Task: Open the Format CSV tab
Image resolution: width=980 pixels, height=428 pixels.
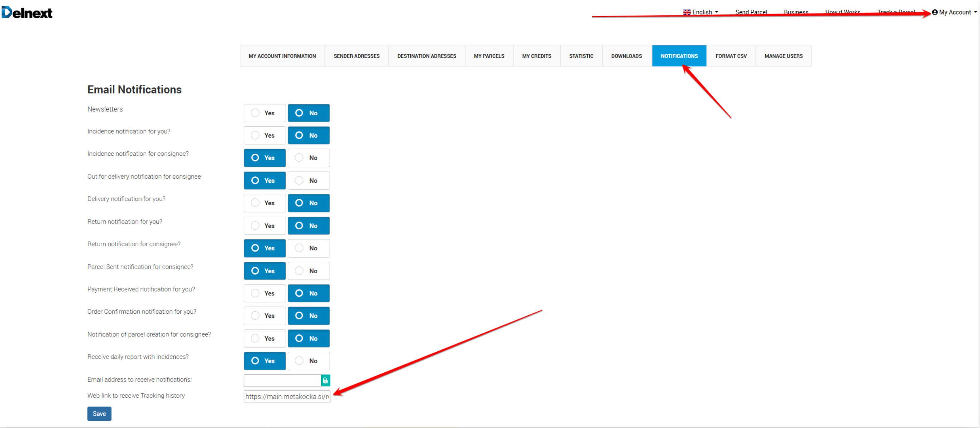Action: [x=731, y=56]
